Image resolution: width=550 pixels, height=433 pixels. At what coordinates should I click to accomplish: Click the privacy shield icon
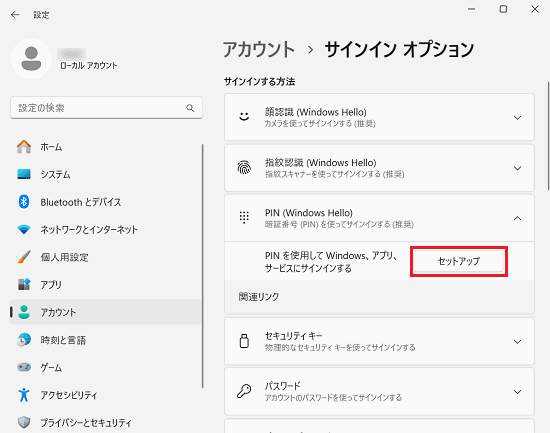coord(24,422)
